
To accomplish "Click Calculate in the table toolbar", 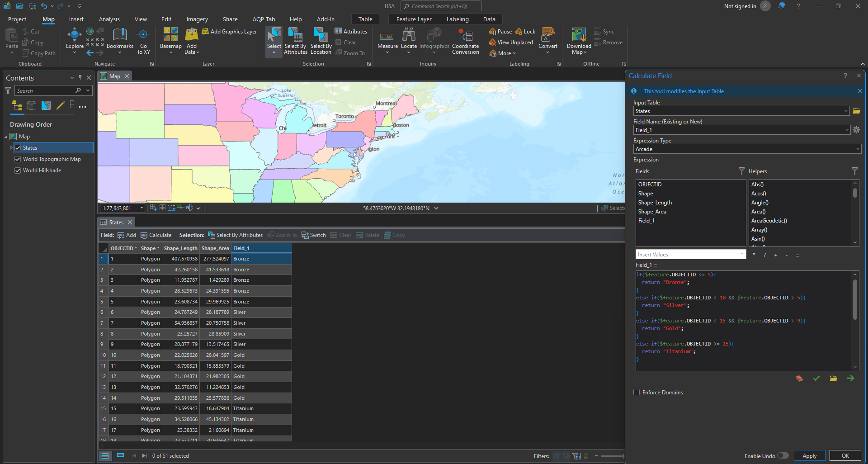I will pyautogui.click(x=156, y=235).
